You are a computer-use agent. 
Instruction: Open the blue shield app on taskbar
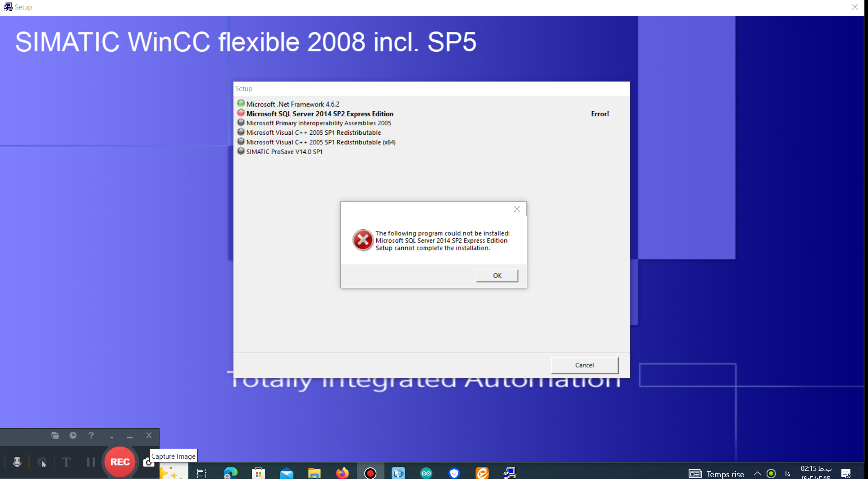(x=454, y=473)
